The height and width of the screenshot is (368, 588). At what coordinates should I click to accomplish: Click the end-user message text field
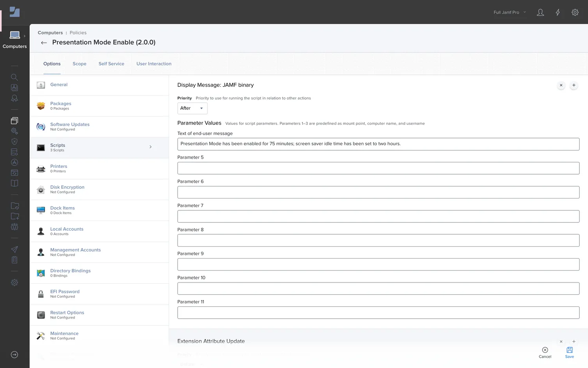(378, 144)
